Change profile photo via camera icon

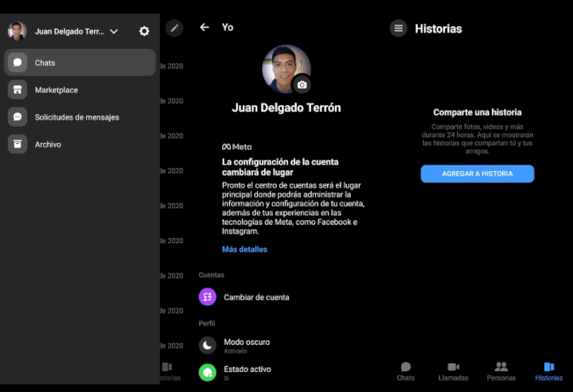click(x=302, y=84)
